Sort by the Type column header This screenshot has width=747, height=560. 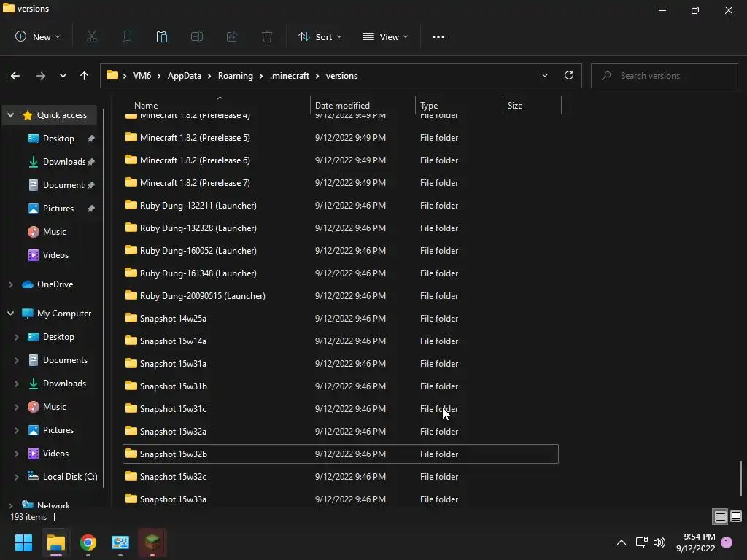[x=459, y=105]
